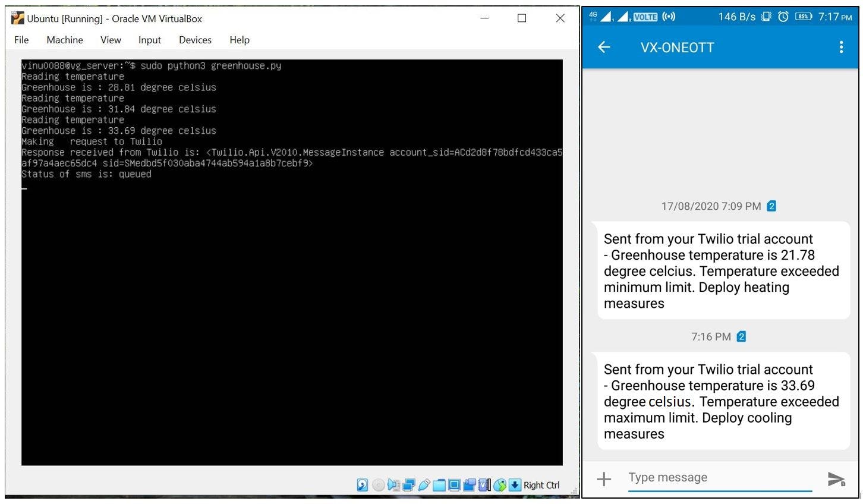The width and height of the screenshot is (863, 504).
Task: Open the Machine menu
Action: point(65,40)
